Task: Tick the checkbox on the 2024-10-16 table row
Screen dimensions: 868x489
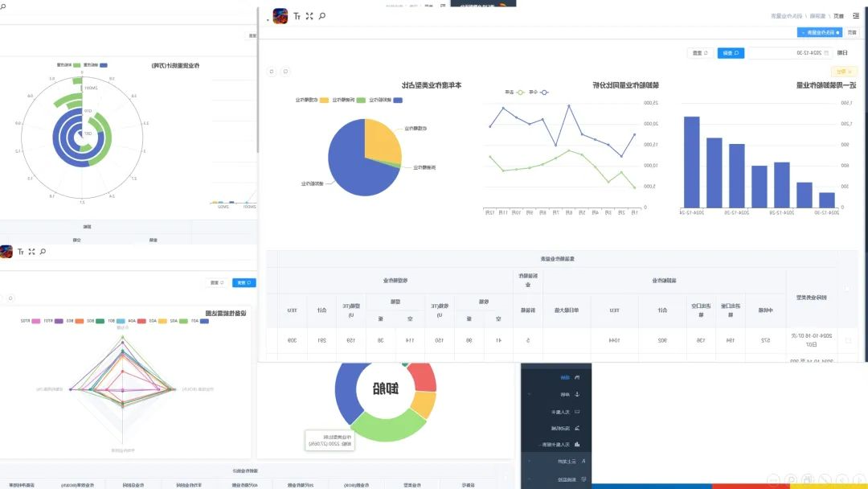Action: (845, 340)
